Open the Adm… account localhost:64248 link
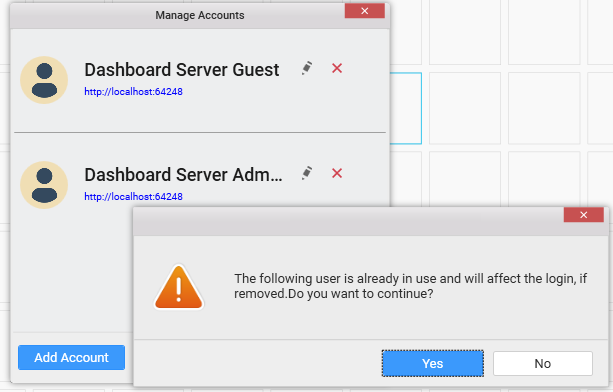This screenshot has width=613, height=392. (x=133, y=197)
